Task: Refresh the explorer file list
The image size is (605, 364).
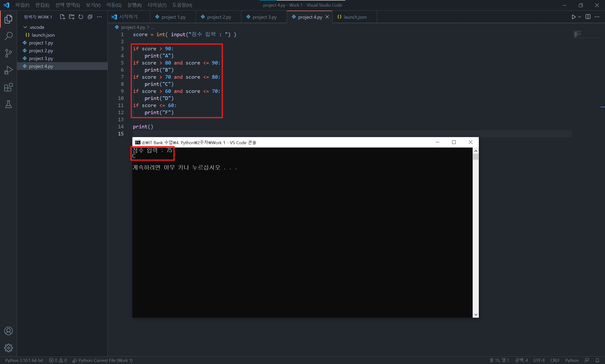Action: (x=81, y=17)
